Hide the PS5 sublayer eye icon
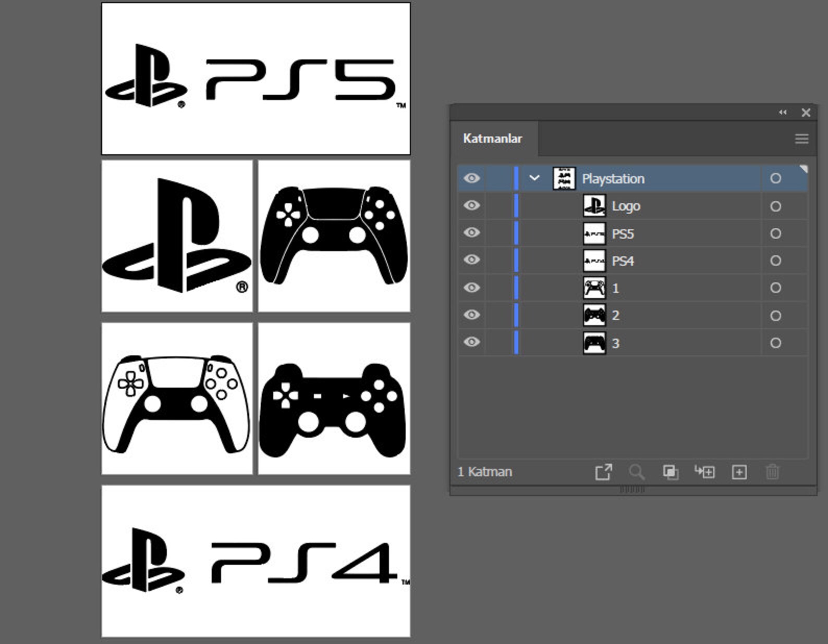This screenshot has height=644, width=828. [471, 232]
